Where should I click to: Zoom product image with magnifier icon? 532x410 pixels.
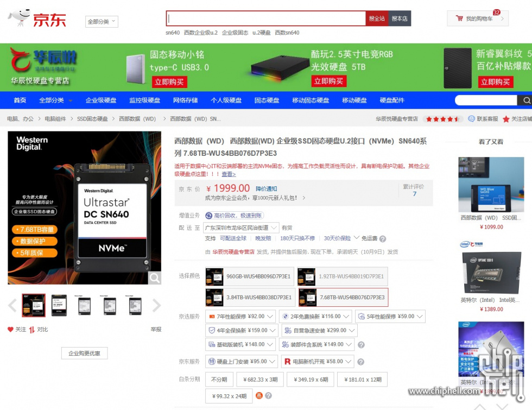(154, 278)
